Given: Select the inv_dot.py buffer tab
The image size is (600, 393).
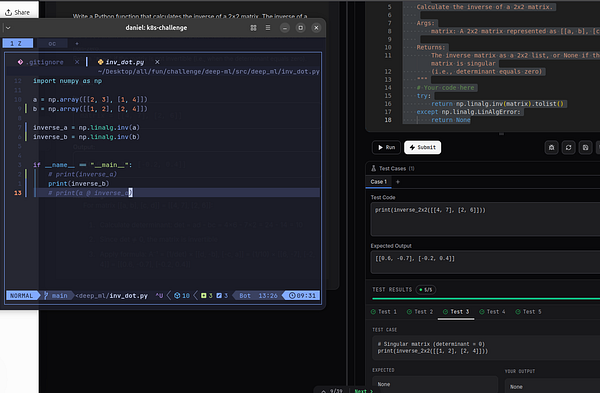Looking at the screenshot, I should (124, 62).
